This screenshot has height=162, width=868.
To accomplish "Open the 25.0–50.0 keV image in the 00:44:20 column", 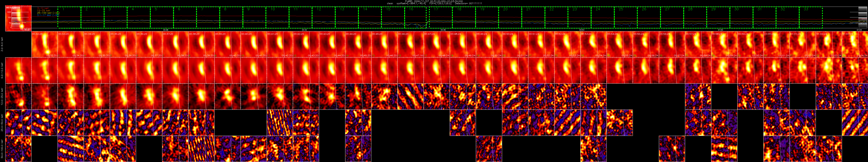I will pos(358,123).
